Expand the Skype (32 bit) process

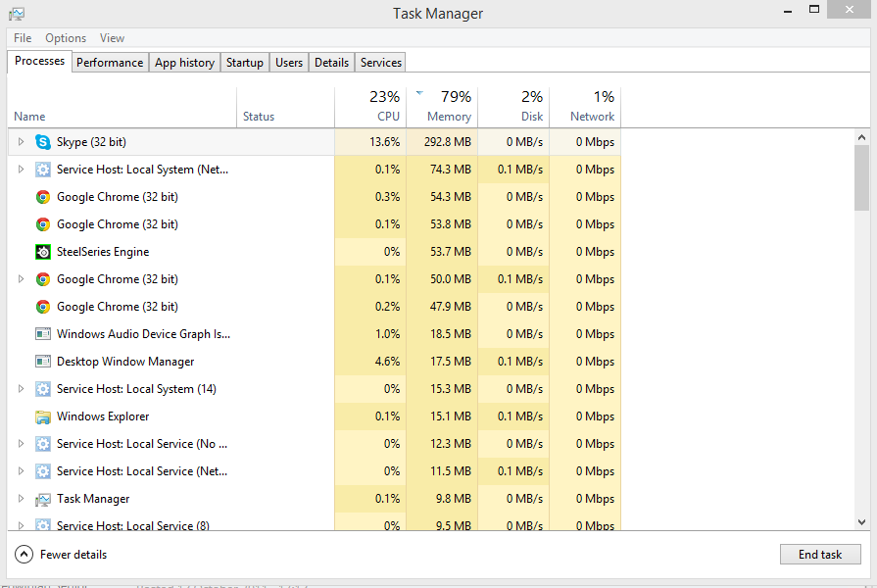tap(21, 141)
